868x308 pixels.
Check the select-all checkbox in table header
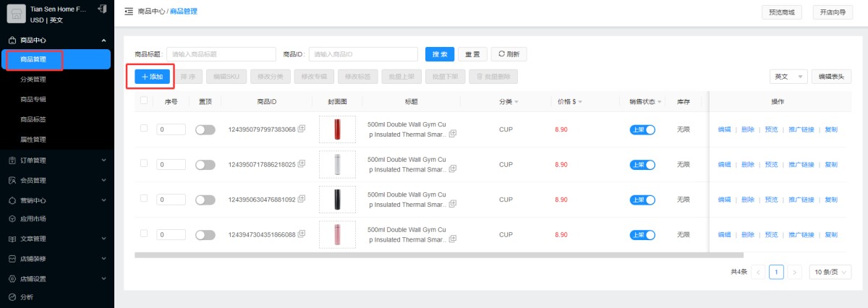(144, 101)
